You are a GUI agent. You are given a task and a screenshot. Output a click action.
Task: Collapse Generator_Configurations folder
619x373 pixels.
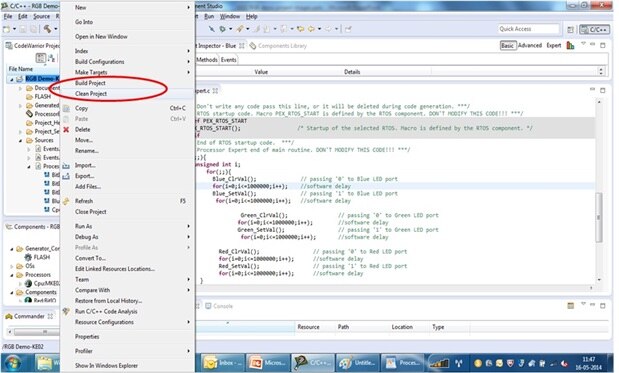tap(12, 249)
